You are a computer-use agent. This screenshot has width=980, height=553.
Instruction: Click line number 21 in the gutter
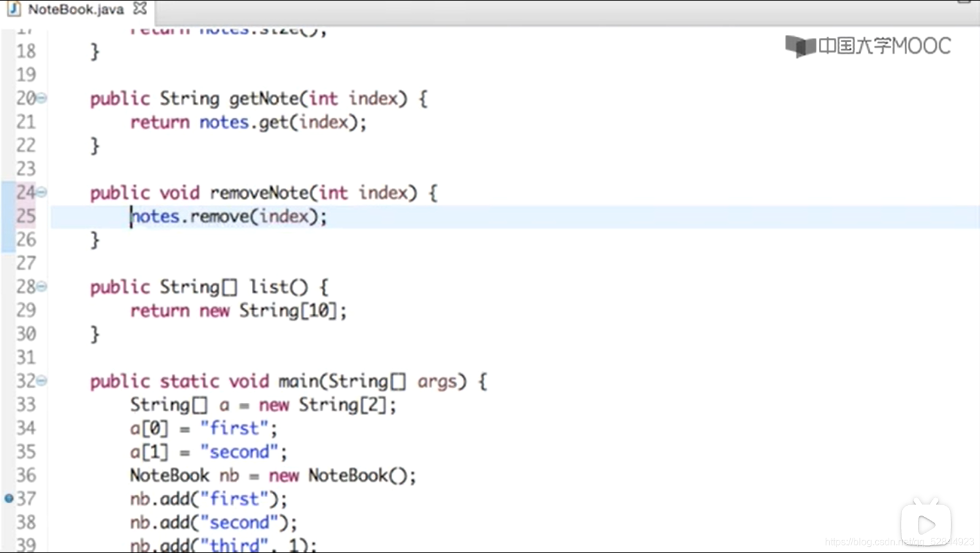(x=26, y=122)
